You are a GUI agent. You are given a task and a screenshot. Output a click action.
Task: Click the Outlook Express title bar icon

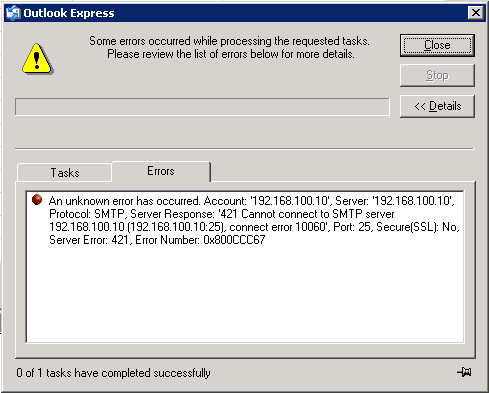pyautogui.click(x=13, y=13)
